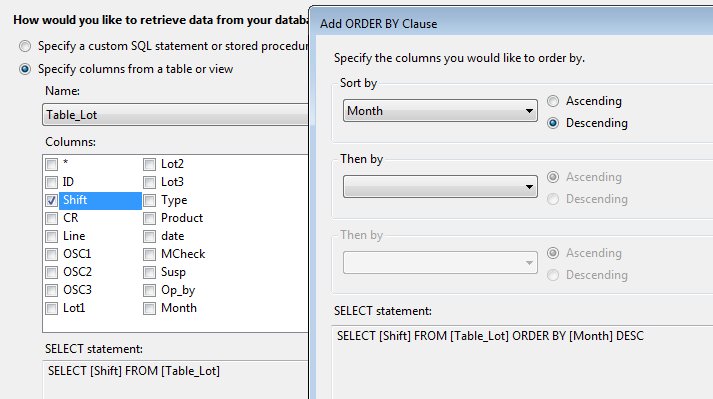Check the CR column checkbox
Screen dimensions: 713x399
click(51, 218)
